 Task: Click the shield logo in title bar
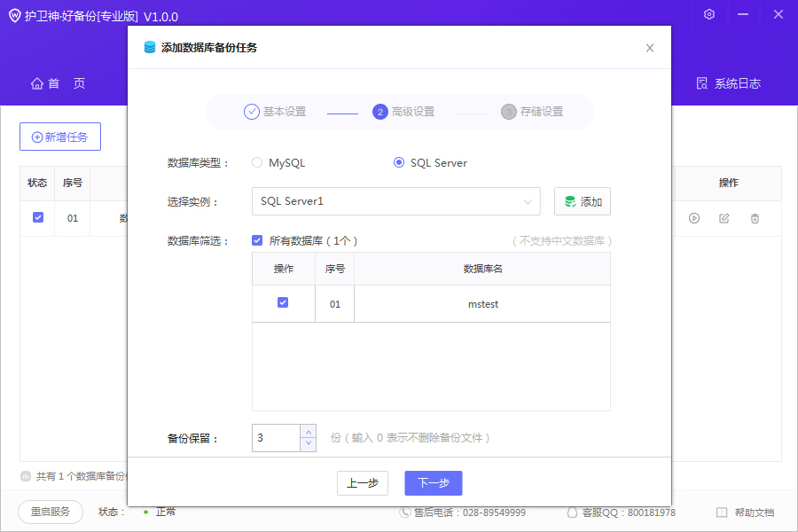tap(15, 16)
